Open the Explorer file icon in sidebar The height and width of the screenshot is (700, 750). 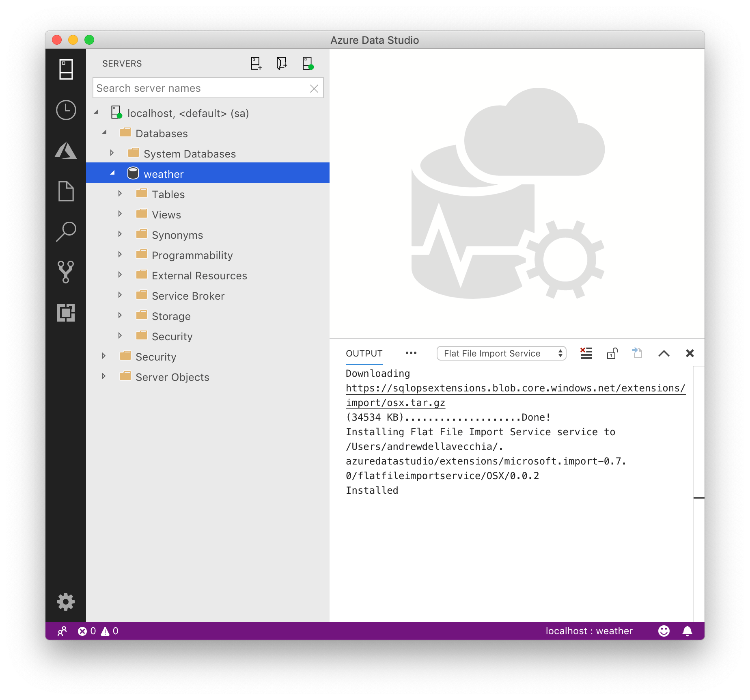coord(66,191)
